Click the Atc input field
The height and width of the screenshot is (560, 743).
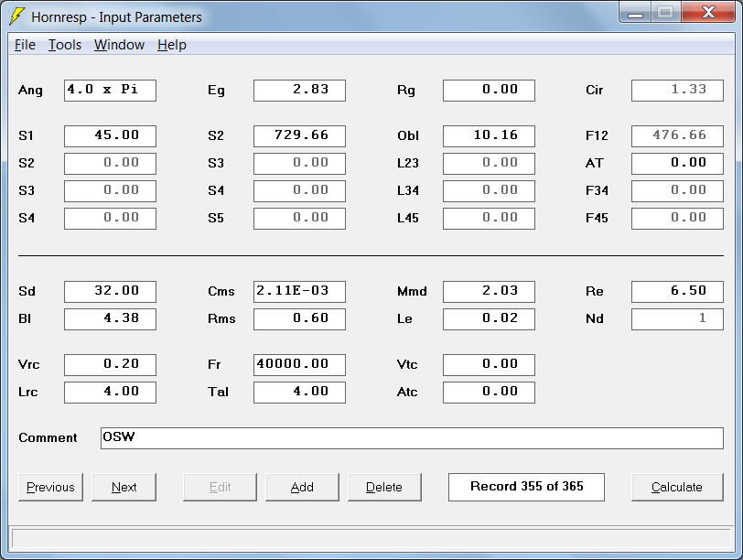(x=489, y=393)
